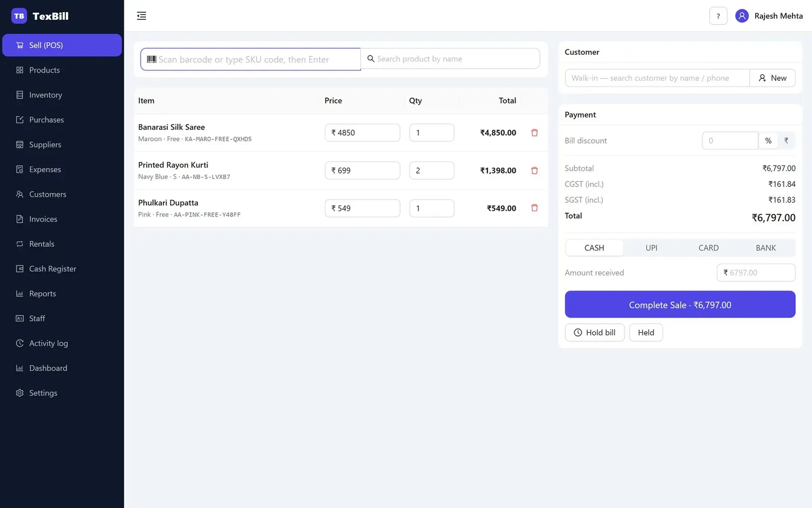Open the help question mark icon

pyautogui.click(x=718, y=16)
